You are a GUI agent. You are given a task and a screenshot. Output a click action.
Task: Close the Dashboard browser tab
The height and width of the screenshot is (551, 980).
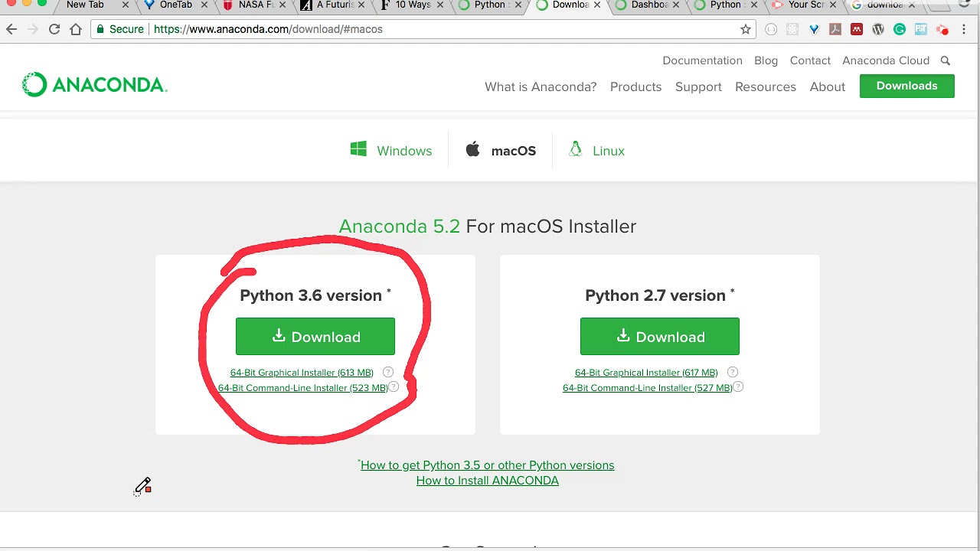pos(676,5)
